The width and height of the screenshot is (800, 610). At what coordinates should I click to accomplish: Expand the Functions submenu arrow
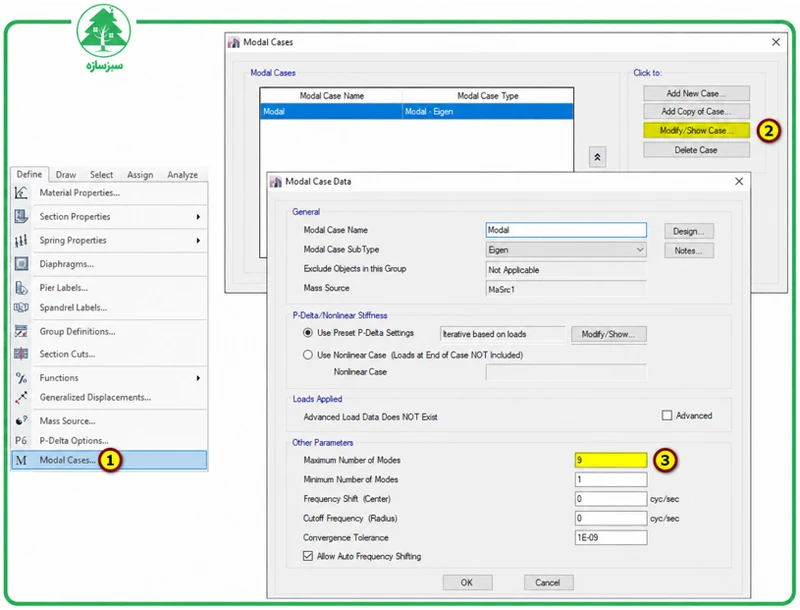[x=198, y=378]
